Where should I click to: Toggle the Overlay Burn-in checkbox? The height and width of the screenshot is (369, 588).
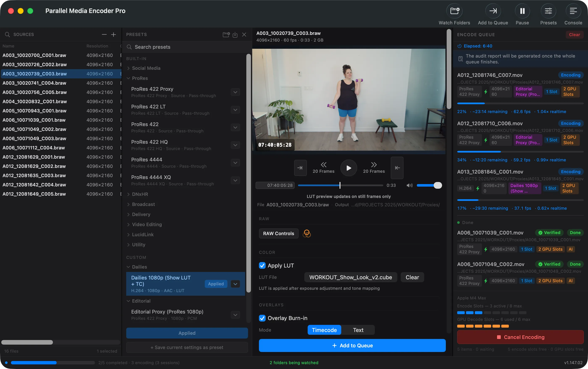coord(262,318)
